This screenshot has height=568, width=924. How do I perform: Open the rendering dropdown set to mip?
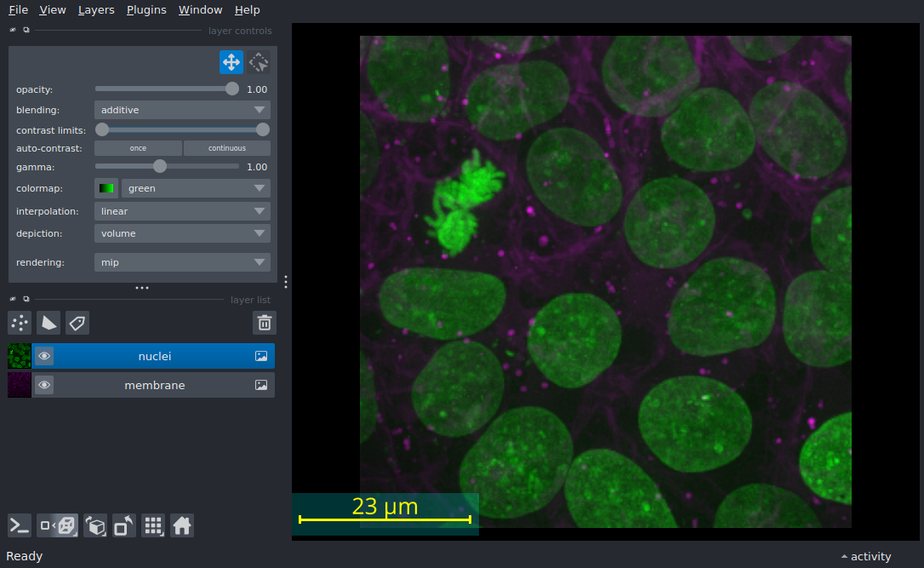tap(182, 262)
